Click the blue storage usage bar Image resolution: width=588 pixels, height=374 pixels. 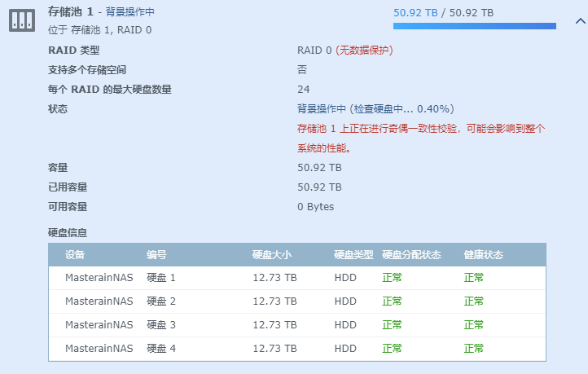coord(474,26)
